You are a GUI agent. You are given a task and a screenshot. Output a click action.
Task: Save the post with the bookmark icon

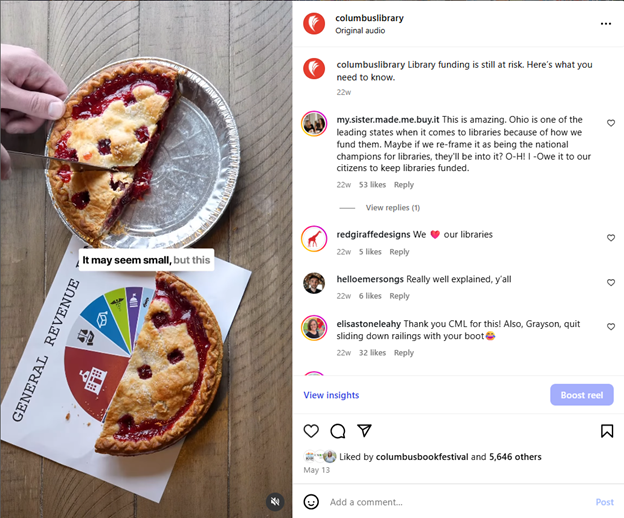tap(606, 431)
